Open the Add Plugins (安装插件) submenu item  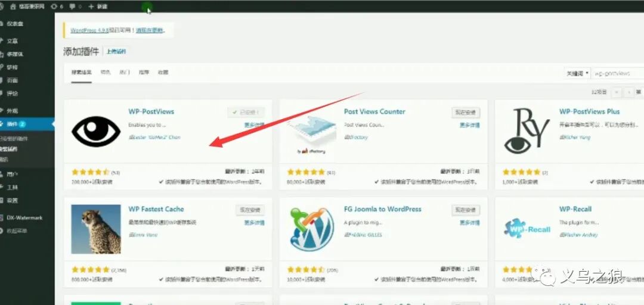(9, 149)
